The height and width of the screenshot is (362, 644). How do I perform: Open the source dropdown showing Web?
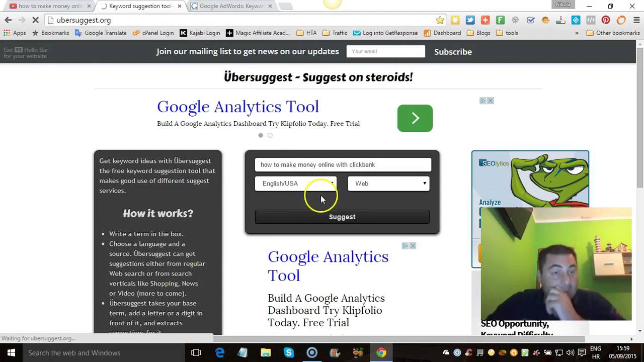[x=388, y=184]
